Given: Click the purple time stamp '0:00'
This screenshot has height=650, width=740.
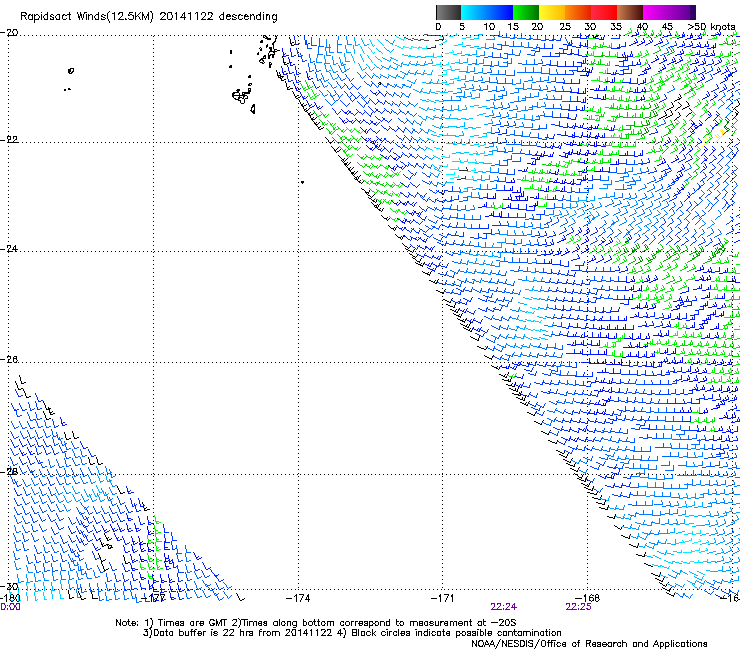Looking at the screenshot, I should click(x=10, y=607).
